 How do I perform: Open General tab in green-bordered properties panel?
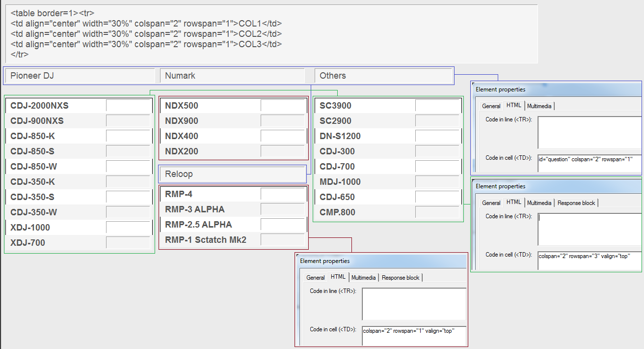tap(491, 203)
